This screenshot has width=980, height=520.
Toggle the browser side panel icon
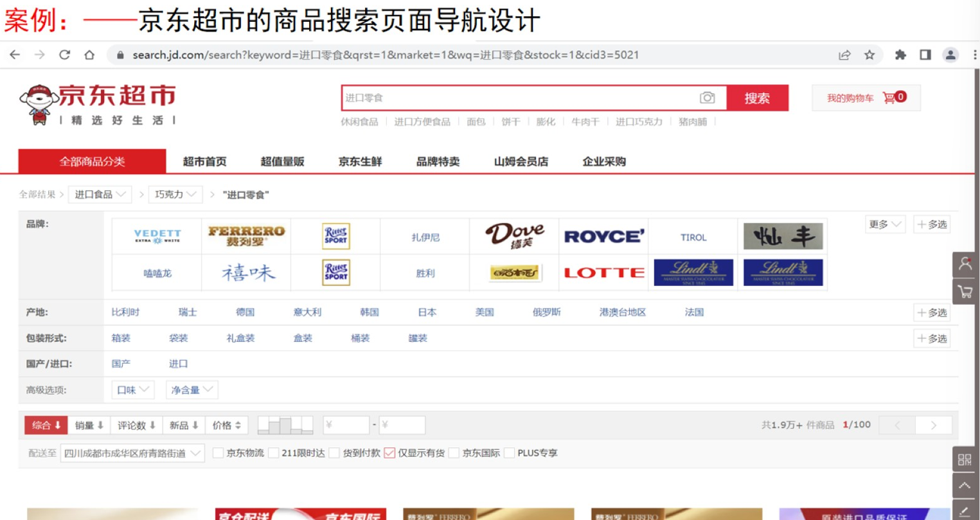click(925, 55)
